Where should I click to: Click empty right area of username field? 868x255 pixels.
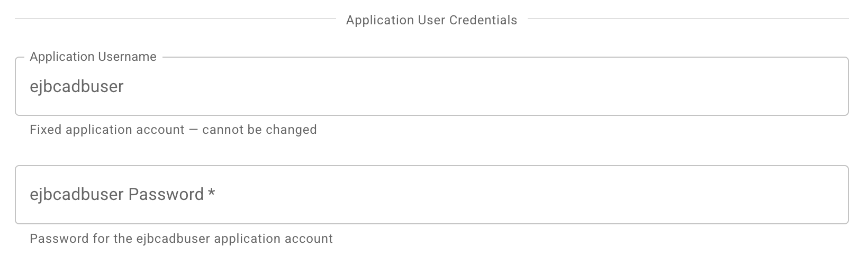pos(688,86)
